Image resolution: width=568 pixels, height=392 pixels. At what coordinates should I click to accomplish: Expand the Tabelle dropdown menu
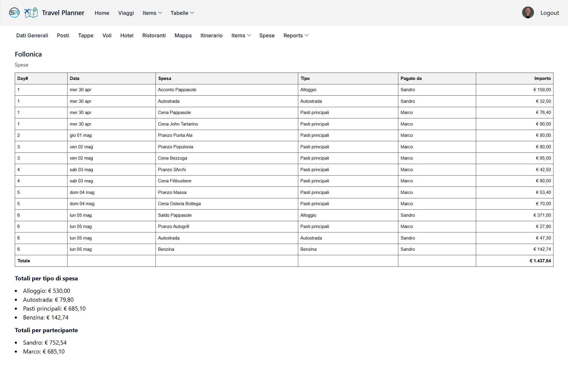(182, 13)
